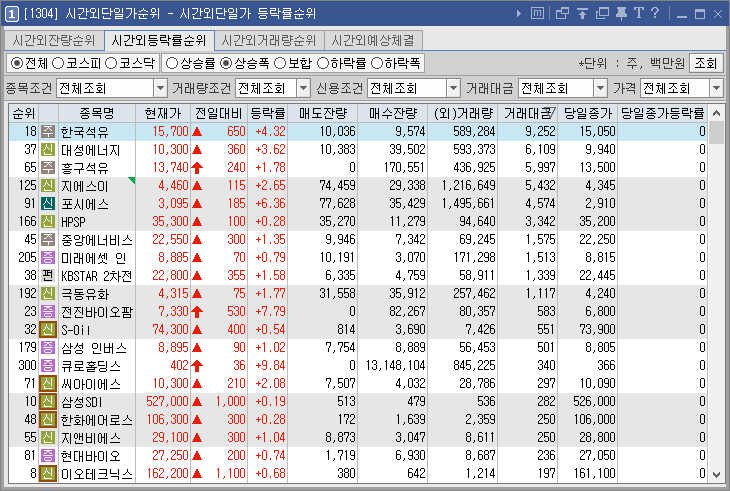Select the 극동유화 stock name
The height and width of the screenshot is (491, 730).
tap(85, 294)
